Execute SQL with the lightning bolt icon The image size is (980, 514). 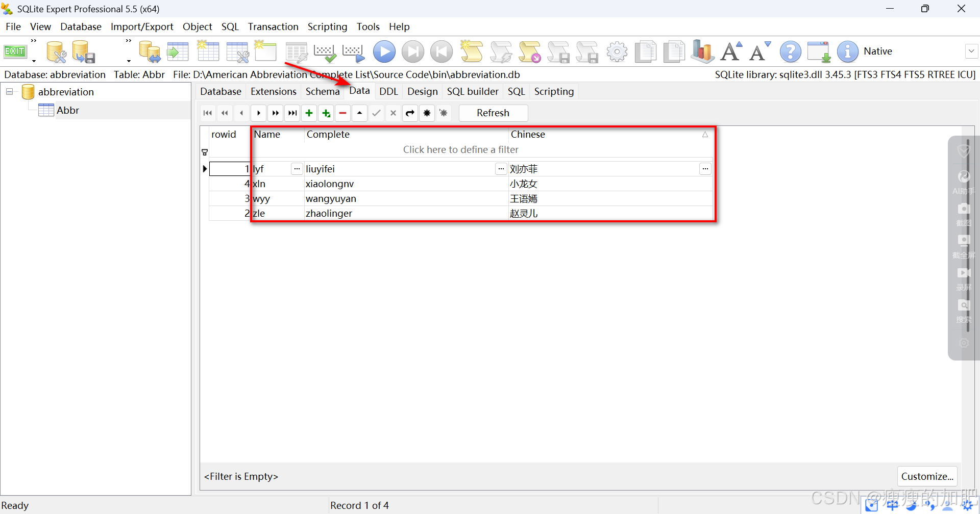click(501, 51)
